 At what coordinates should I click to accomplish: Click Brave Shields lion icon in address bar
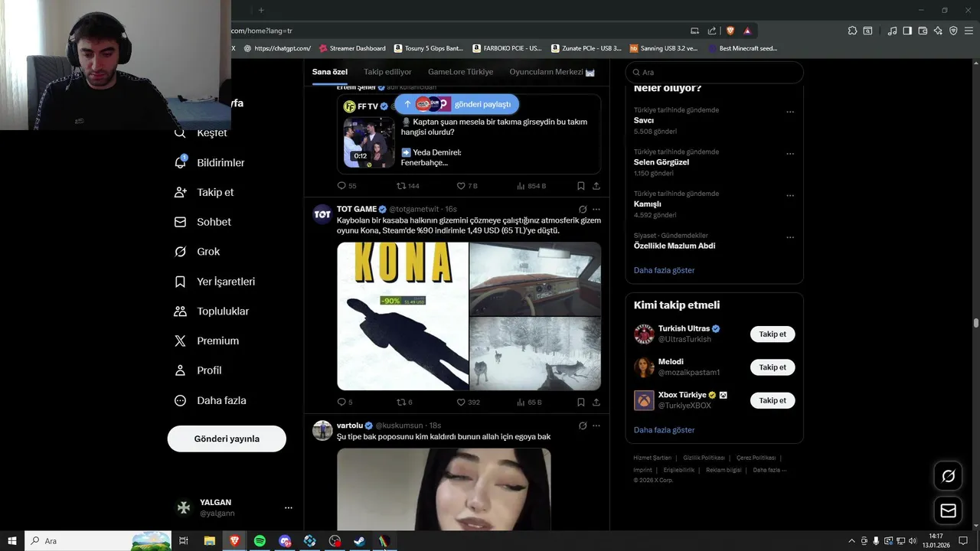tap(730, 31)
